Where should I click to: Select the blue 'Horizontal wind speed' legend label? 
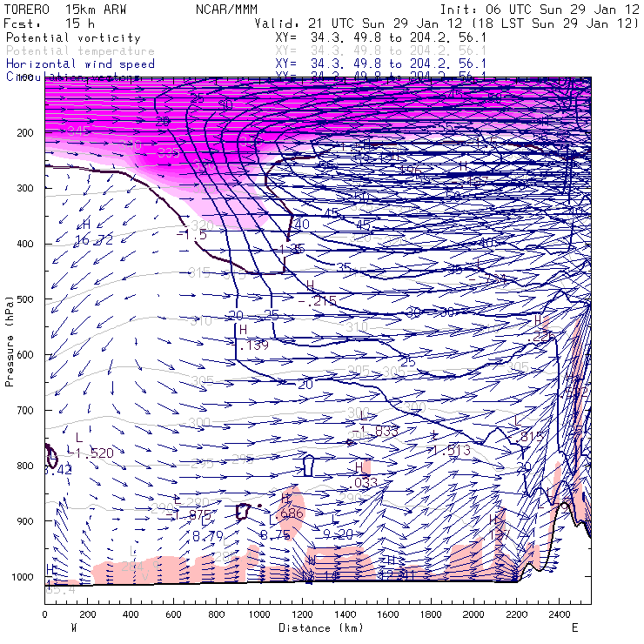pos(80,64)
